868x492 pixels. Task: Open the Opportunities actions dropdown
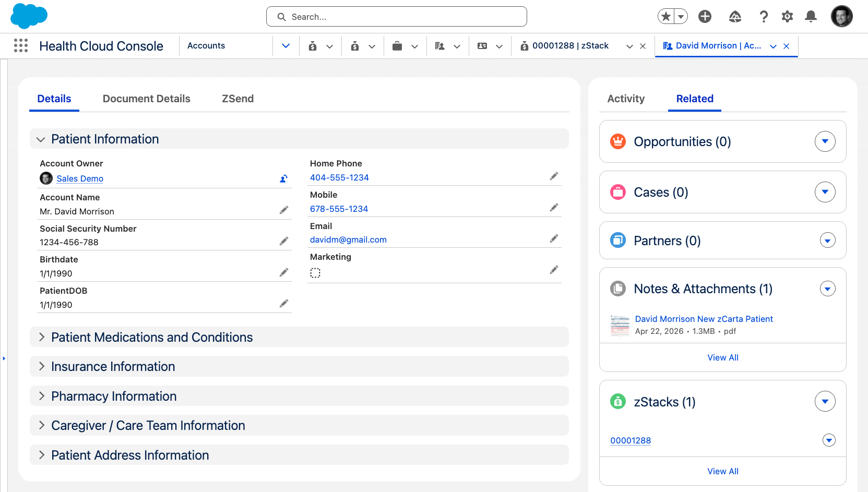click(825, 141)
